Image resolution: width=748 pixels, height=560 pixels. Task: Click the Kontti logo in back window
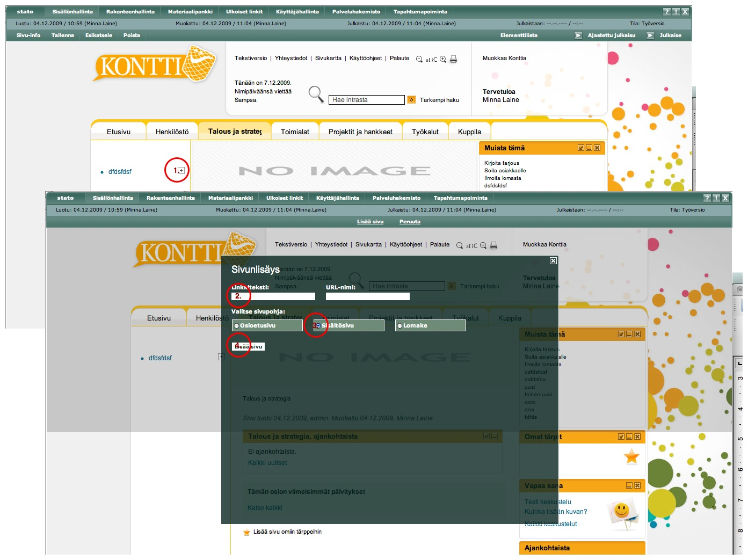point(155,64)
